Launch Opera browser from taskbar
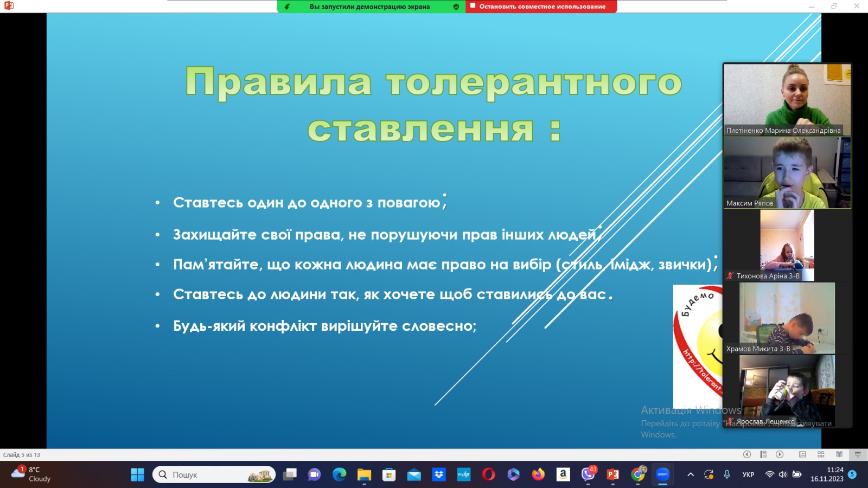 click(x=489, y=474)
